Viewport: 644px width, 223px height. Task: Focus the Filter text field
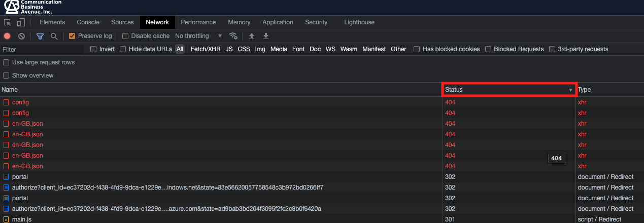pos(42,50)
